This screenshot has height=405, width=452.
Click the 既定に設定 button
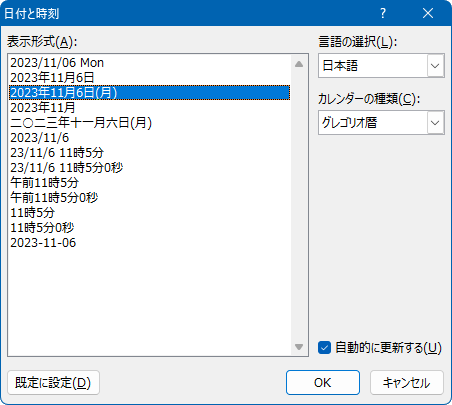coord(53,383)
